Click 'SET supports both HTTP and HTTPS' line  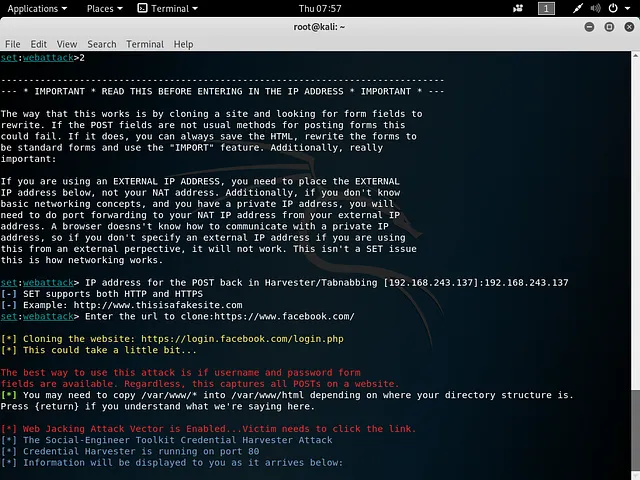[x=102, y=294]
